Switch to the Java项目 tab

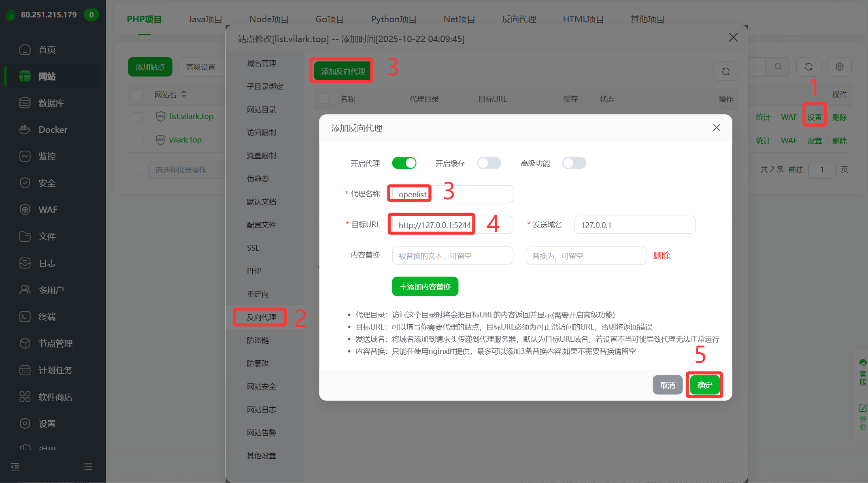click(x=205, y=19)
